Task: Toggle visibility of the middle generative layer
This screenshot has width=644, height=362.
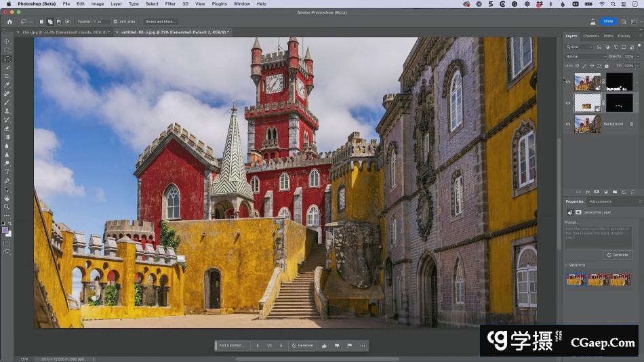Action: (x=568, y=103)
